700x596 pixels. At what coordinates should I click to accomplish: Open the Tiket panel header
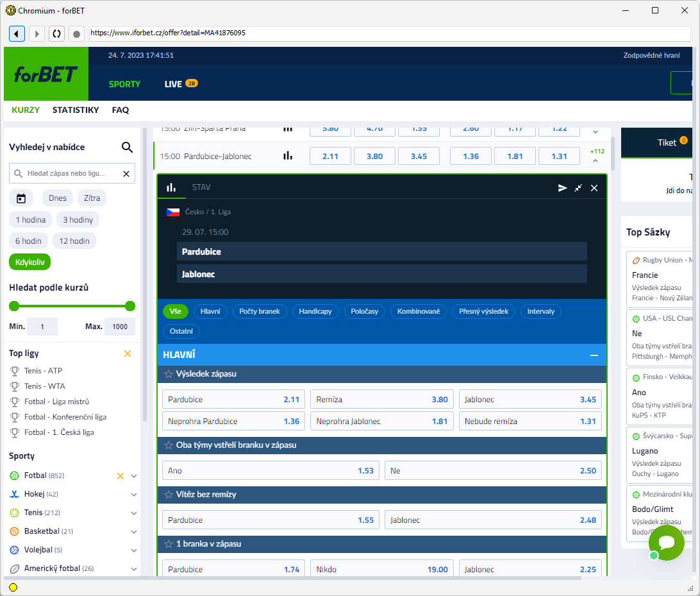coord(656,142)
